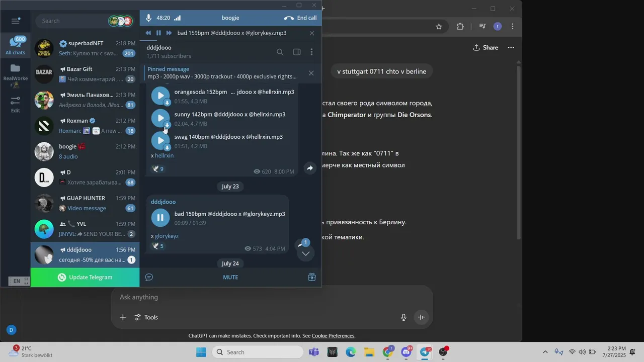The image size is (644, 362).
Task: Open Chrome three-dot menu
Action: point(513,27)
